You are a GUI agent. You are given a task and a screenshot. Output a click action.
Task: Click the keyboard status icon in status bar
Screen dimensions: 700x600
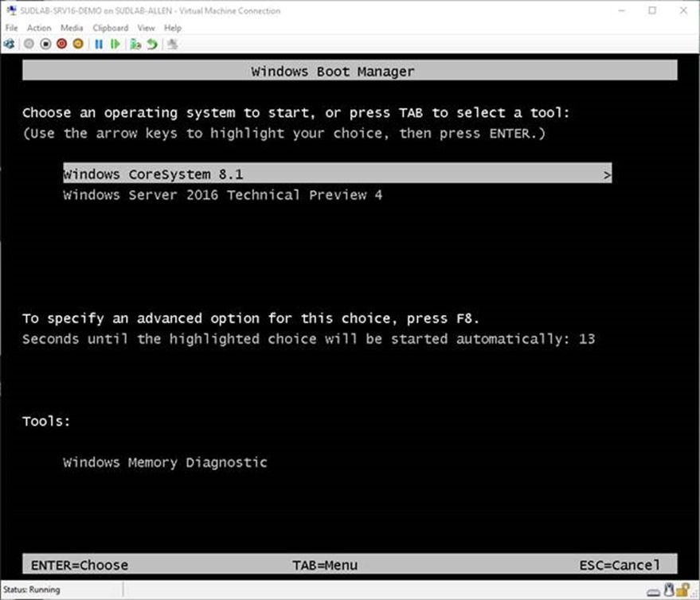(653, 592)
